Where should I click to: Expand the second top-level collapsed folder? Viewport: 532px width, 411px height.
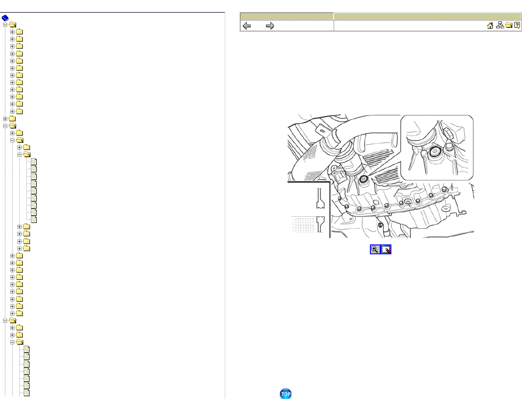(x=5, y=119)
